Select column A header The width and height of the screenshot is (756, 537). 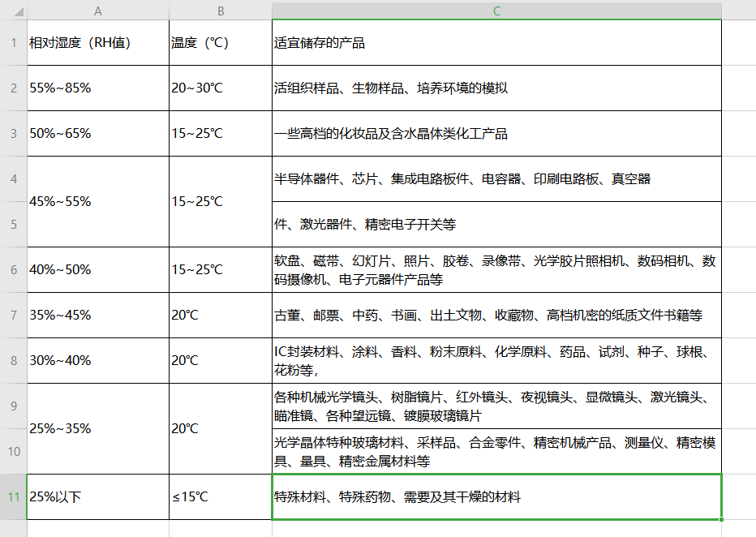pos(98,11)
